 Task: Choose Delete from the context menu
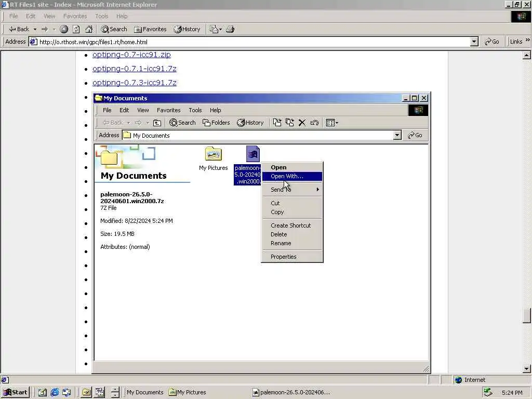(292, 234)
